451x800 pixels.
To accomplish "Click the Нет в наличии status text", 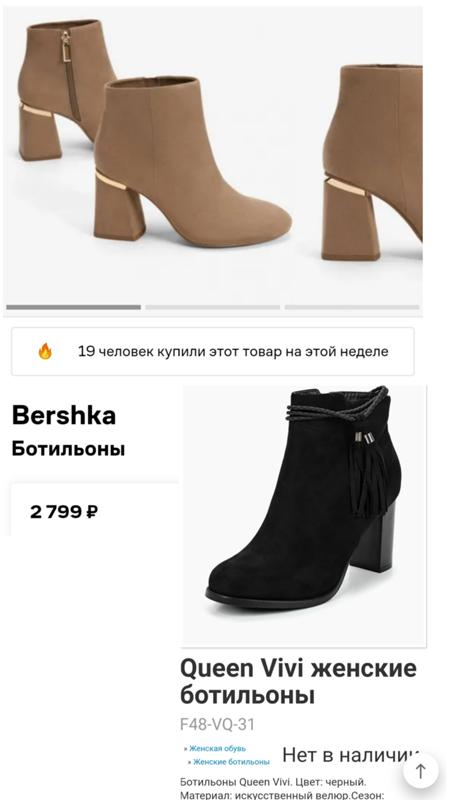I will coord(352,755).
